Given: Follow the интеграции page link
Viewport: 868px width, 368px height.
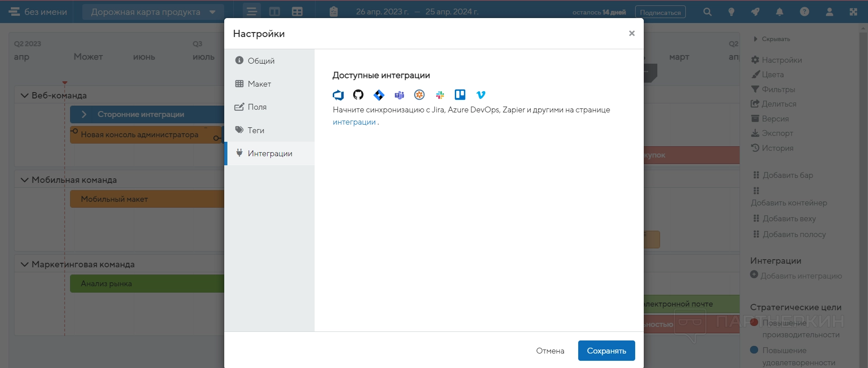Looking at the screenshot, I should [354, 122].
